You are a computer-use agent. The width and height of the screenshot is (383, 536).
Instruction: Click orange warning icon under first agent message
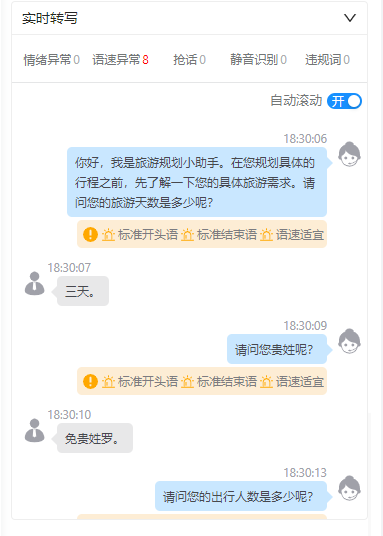point(91,234)
